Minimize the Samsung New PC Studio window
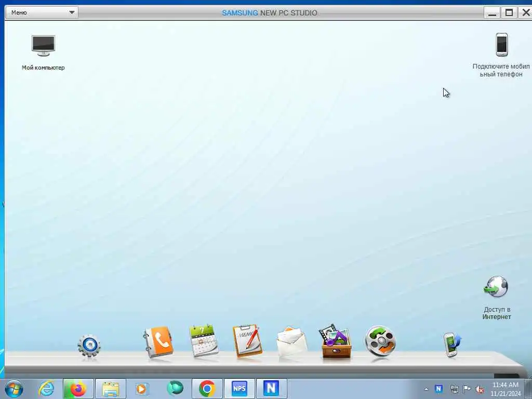 click(x=492, y=12)
